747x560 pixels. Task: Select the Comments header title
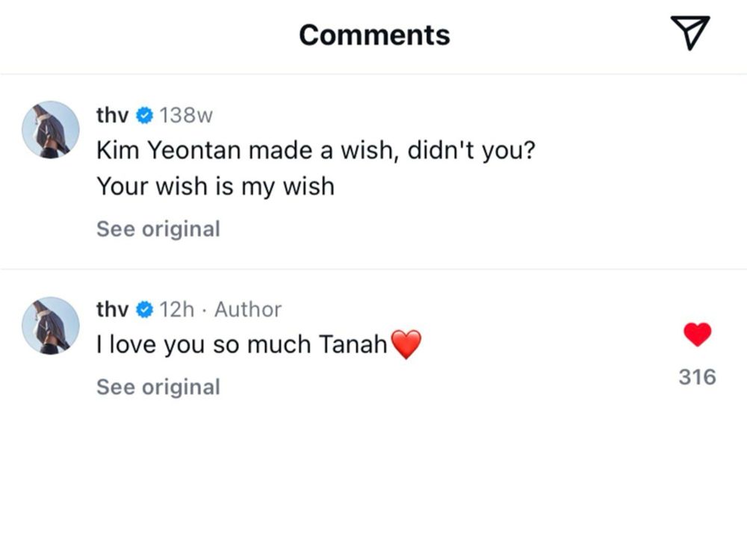pos(374,35)
